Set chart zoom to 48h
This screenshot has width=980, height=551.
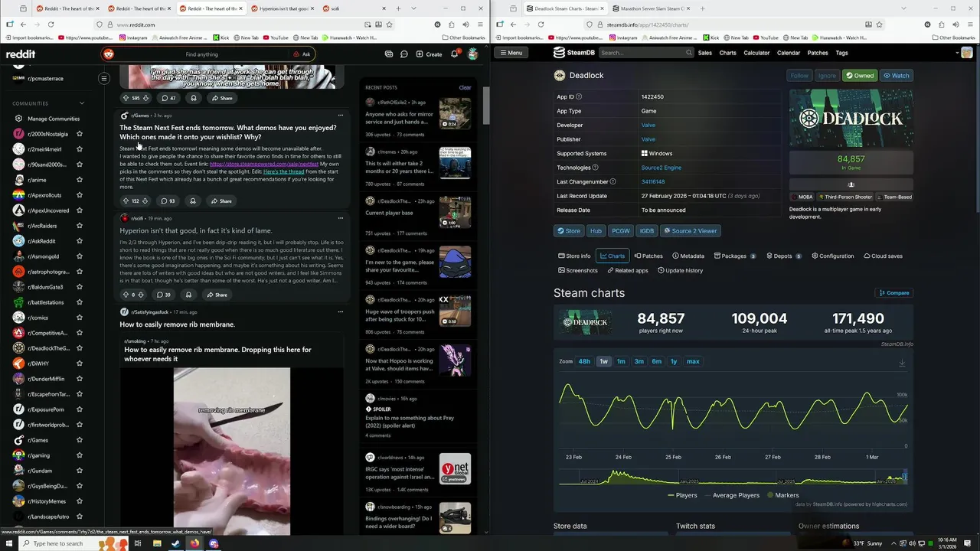click(x=584, y=361)
